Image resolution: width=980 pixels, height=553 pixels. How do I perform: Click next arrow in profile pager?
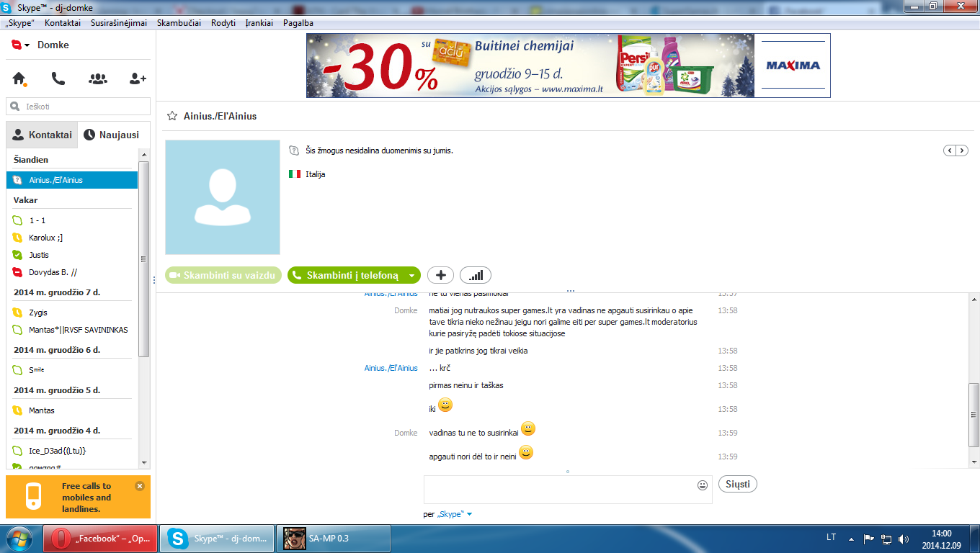point(962,150)
